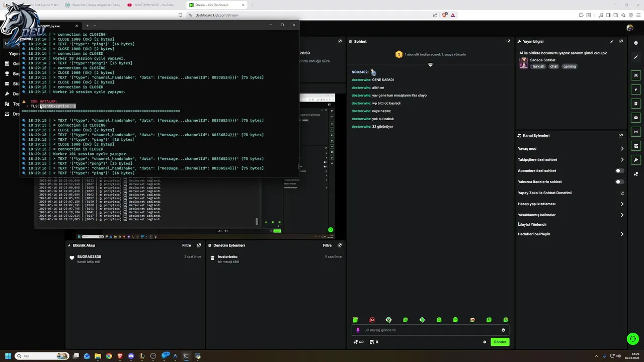Toggle the stream preview widget icon in the right sidebar
The width and height of the screenshot is (644, 362).
click(x=636, y=75)
